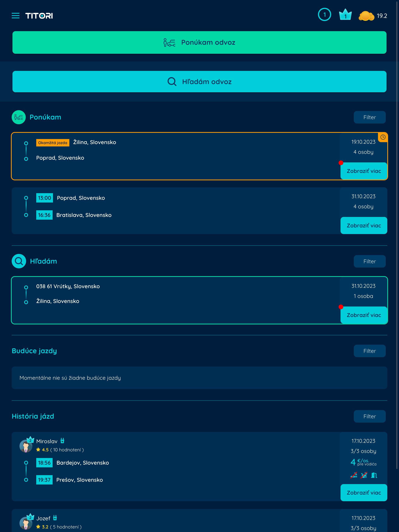
Task: Open Jozef's profile avatar
Action: tap(26, 523)
